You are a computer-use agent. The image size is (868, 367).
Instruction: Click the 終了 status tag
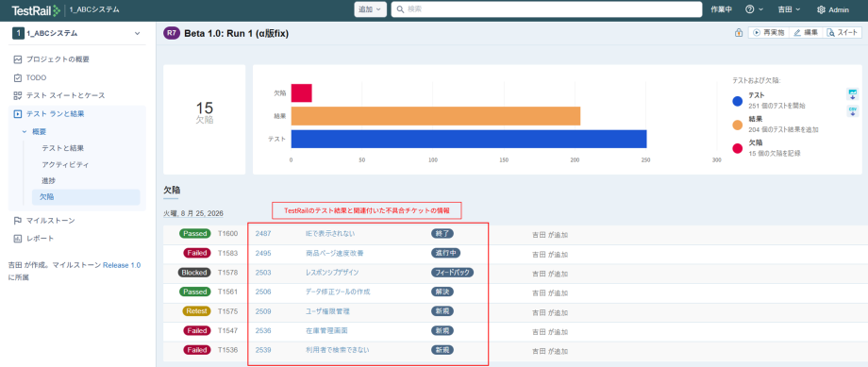[442, 234]
